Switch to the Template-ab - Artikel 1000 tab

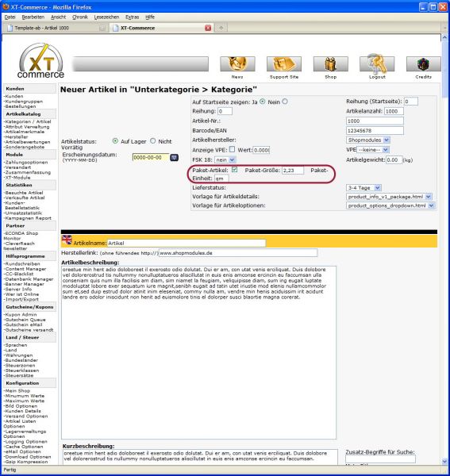[x=56, y=28]
